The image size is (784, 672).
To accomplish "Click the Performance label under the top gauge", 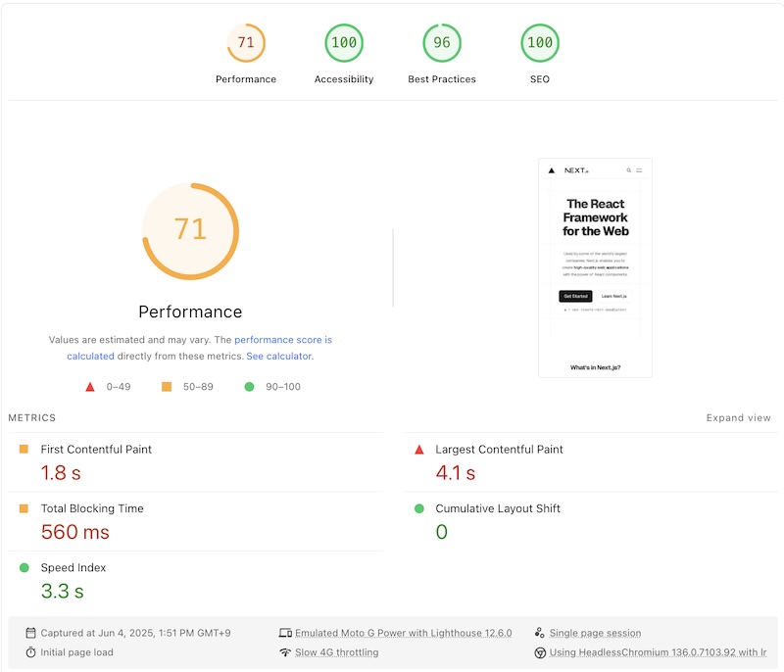I will 246,79.
